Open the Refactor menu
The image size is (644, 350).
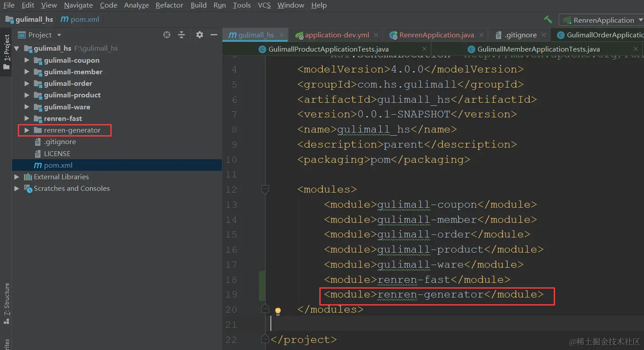(169, 5)
